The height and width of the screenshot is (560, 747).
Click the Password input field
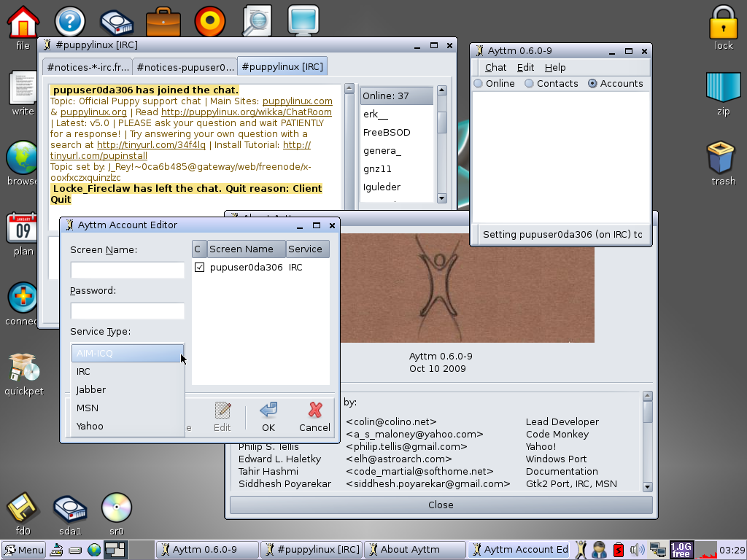(x=127, y=311)
